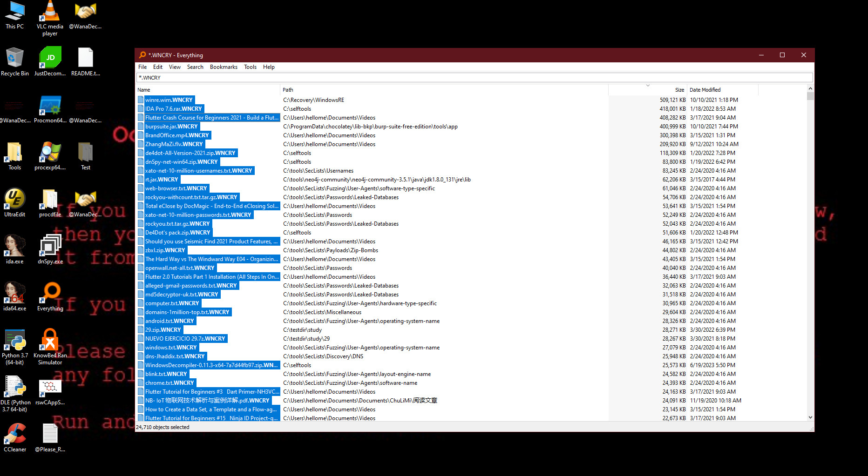Click the file icon beside winre.wim.WNCRY
The height and width of the screenshot is (476, 868).
(x=141, y=100)
